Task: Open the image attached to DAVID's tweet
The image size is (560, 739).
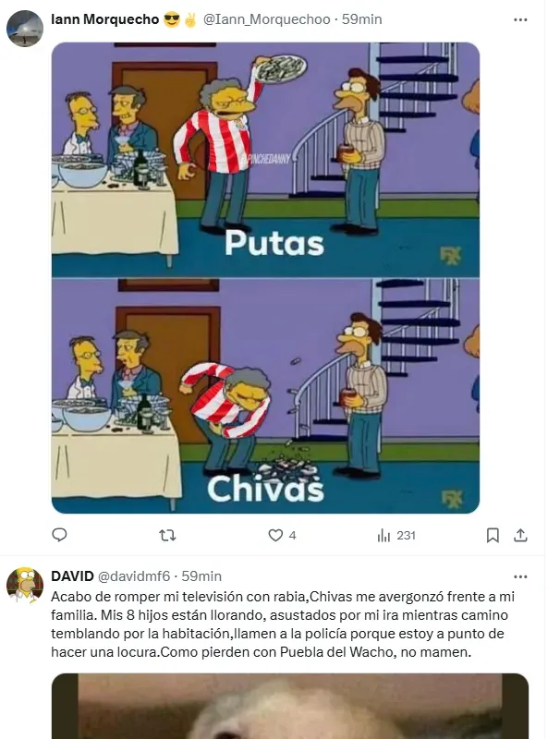Action: pyautogui.click(x=290, y=706)
